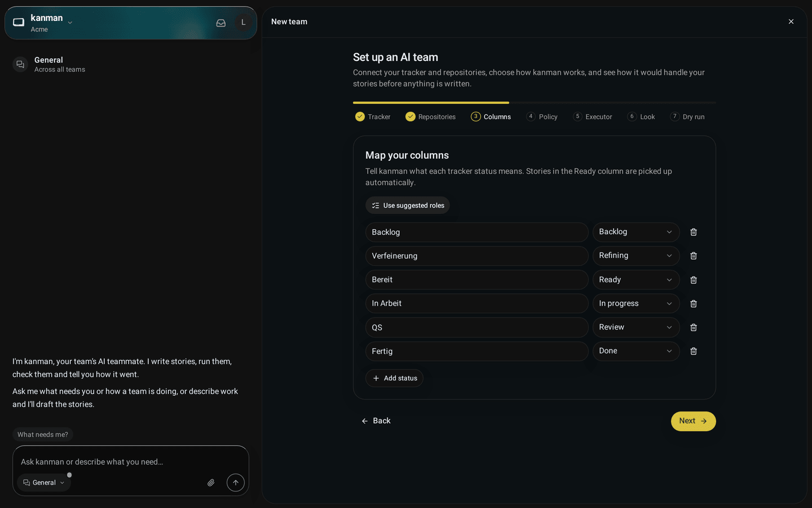Remove the Fertig status row
This screenshot has height=508, width=812.
(x=694, y=351)
